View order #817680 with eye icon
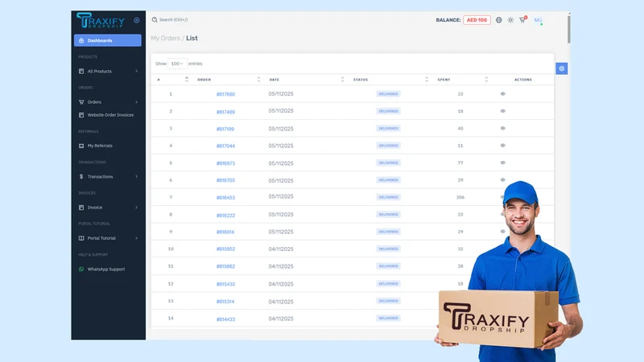The image size is (644, 362). coord(502,94)
